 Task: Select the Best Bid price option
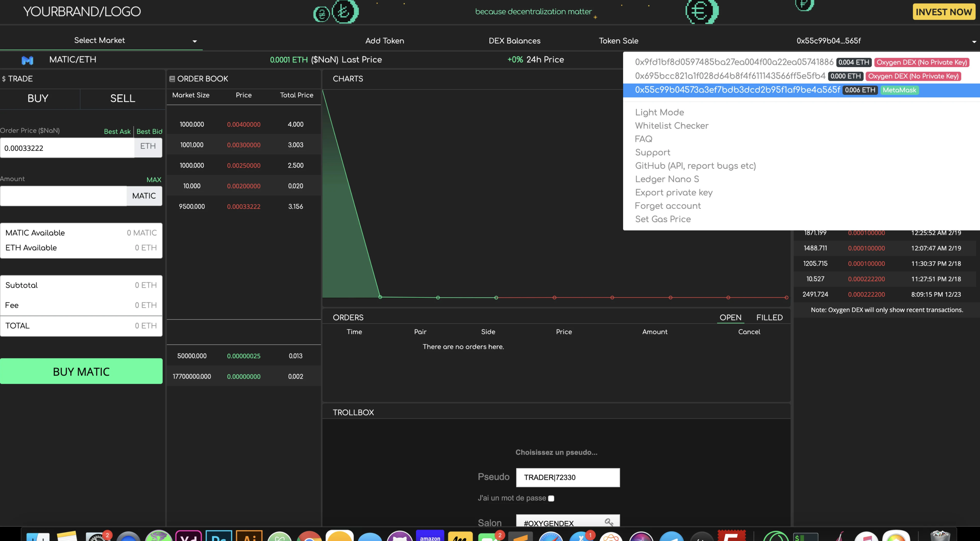149,131
